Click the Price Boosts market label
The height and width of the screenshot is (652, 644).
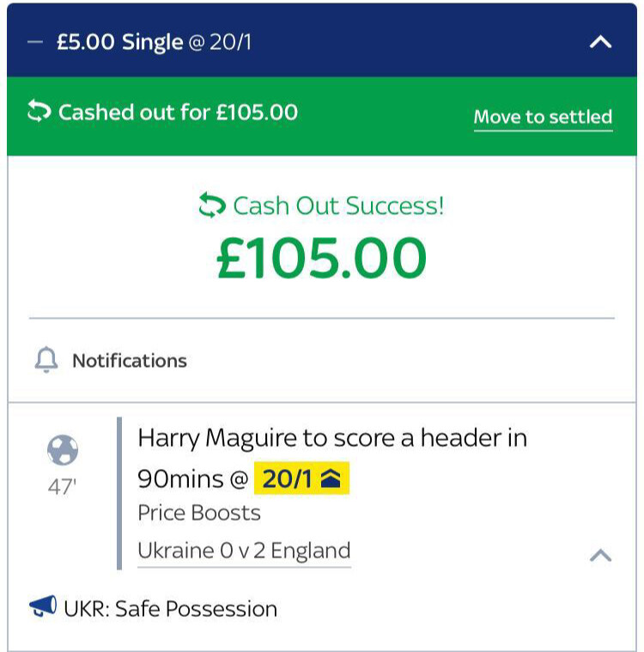point(199,513)
